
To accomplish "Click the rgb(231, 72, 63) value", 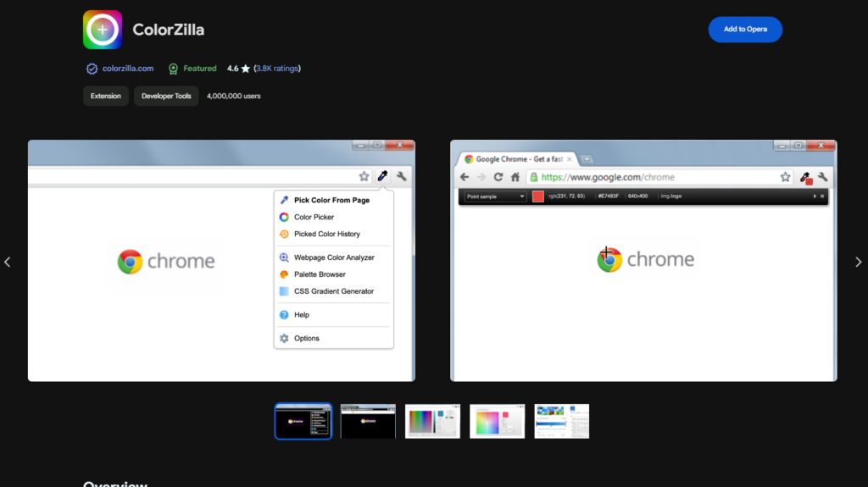I will click(x=567, y=196).
